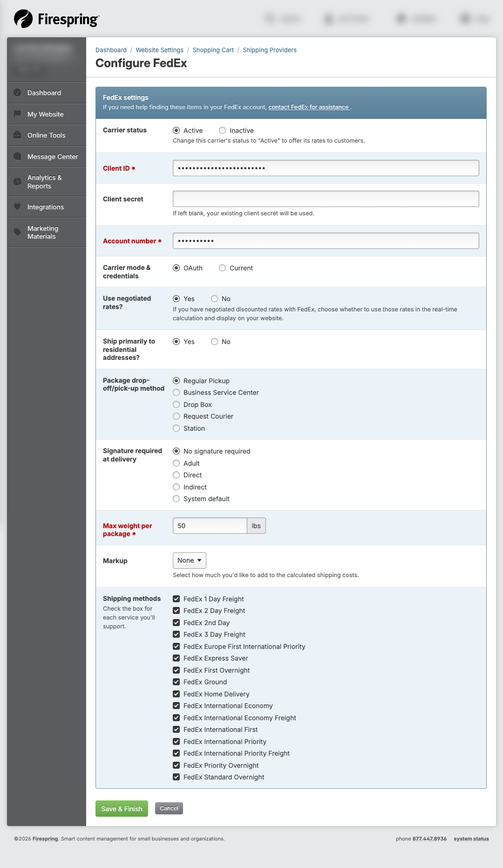Viewport: 503px width, 868px height.
Task: Click the Marketing Materials tag icon
Action: (17, 232)
